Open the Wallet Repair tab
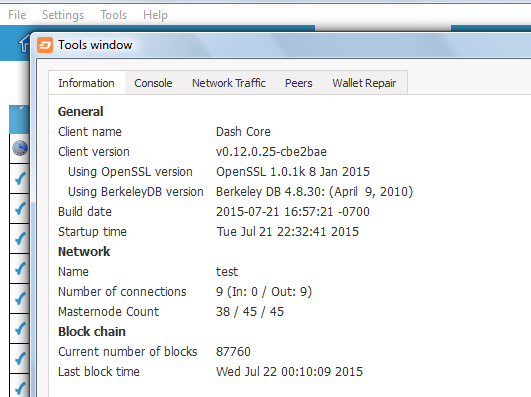The image size is (531, 397). [x=364, y=83]
